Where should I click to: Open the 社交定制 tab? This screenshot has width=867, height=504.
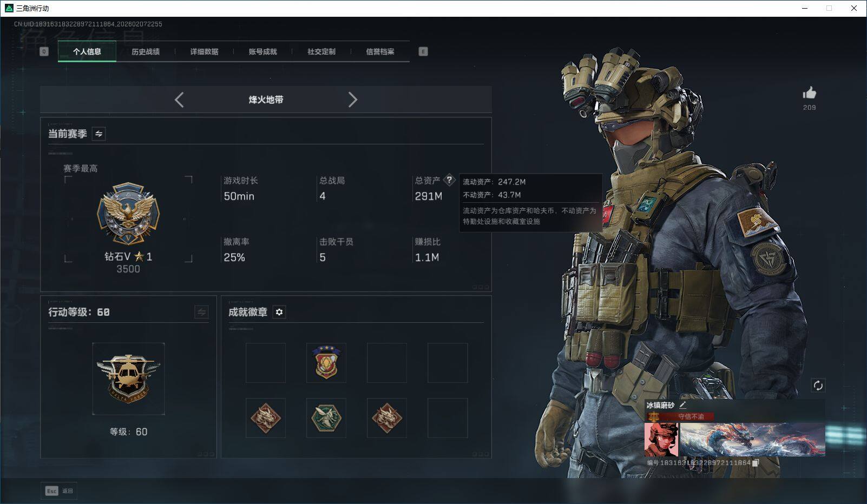[321, 51]
